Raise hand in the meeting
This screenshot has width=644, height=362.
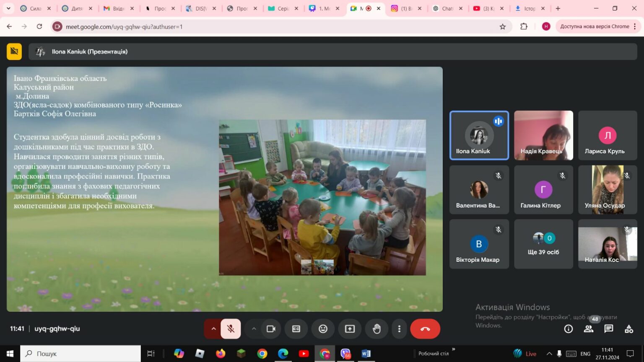pyautogui.click(x=377, y=329)
